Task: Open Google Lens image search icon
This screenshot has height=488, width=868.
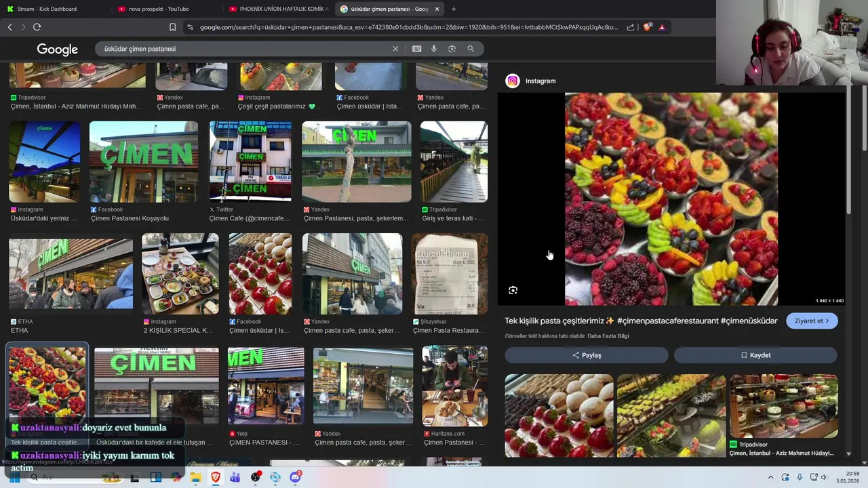Action: (x=452, y=49)
